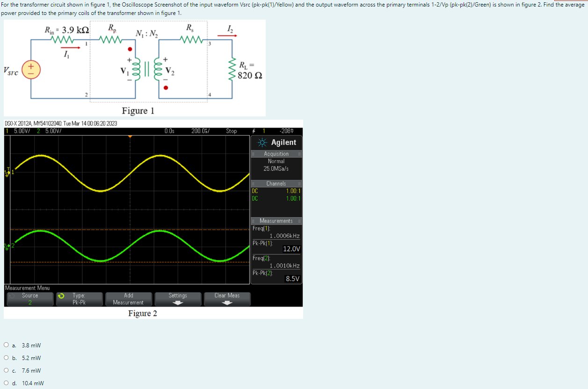Click the orange trigger position marker above grid
The image size is (588, 389).
(x=130, y=137)
